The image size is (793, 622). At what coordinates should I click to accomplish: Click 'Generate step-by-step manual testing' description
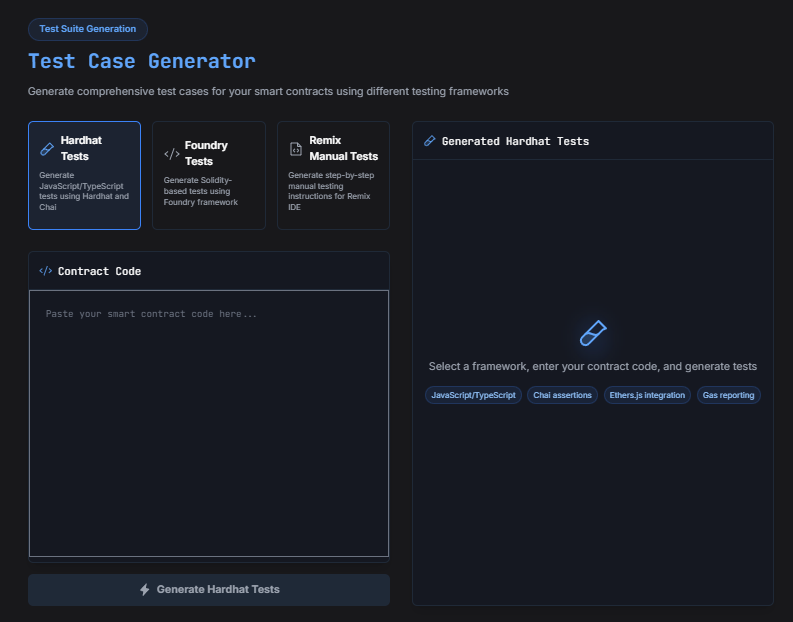point(331,191)
